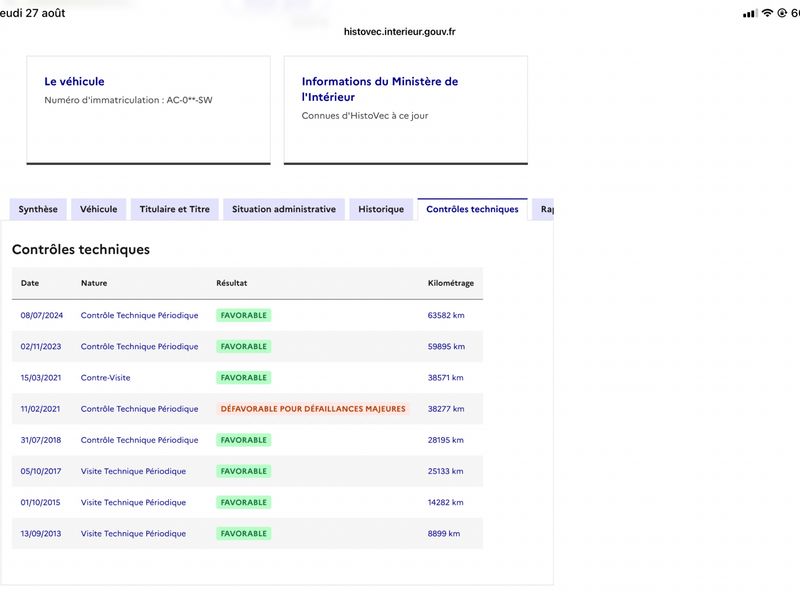Viewport: 800px width, 600px height.
Task: Click the Informations du Ministère de l'Intérieur card
Action: (x=406, y=110)
